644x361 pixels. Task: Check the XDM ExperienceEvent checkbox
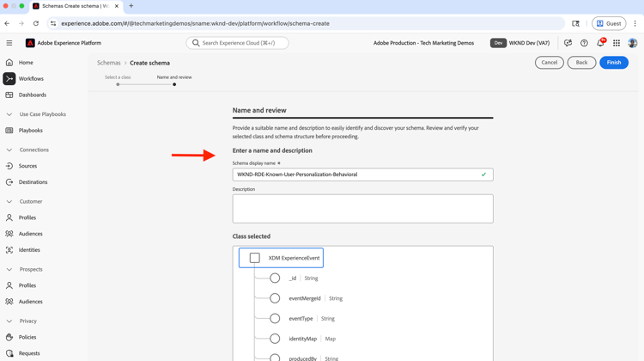click(x=255, y=258)
